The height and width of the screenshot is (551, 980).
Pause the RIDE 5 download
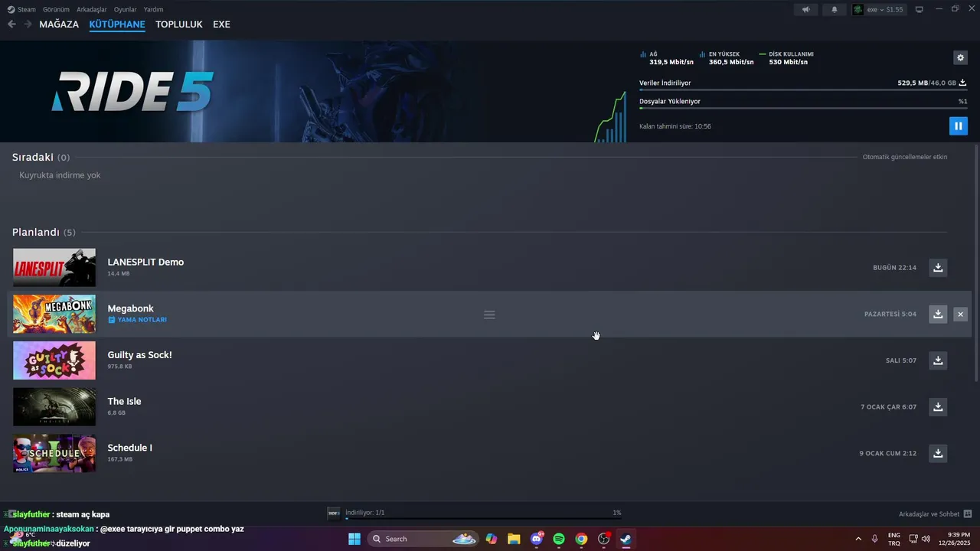click(958, 126)
